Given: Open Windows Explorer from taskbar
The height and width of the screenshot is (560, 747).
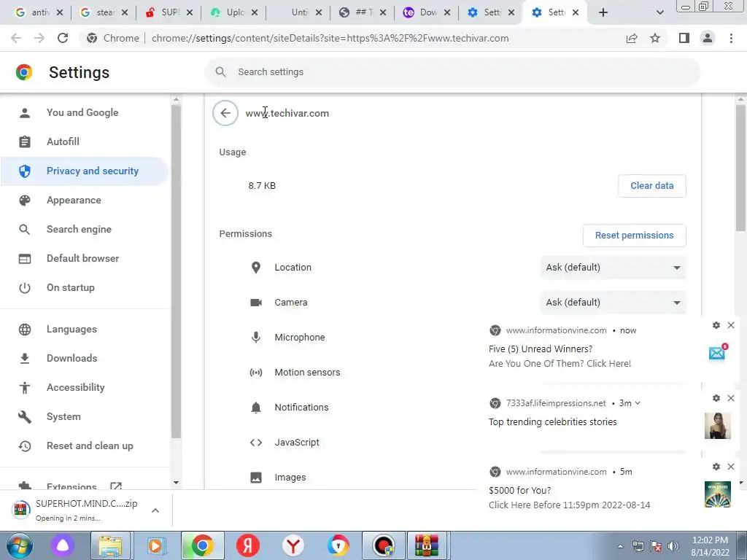Looking at the screenshot, I should coord(111,545).
